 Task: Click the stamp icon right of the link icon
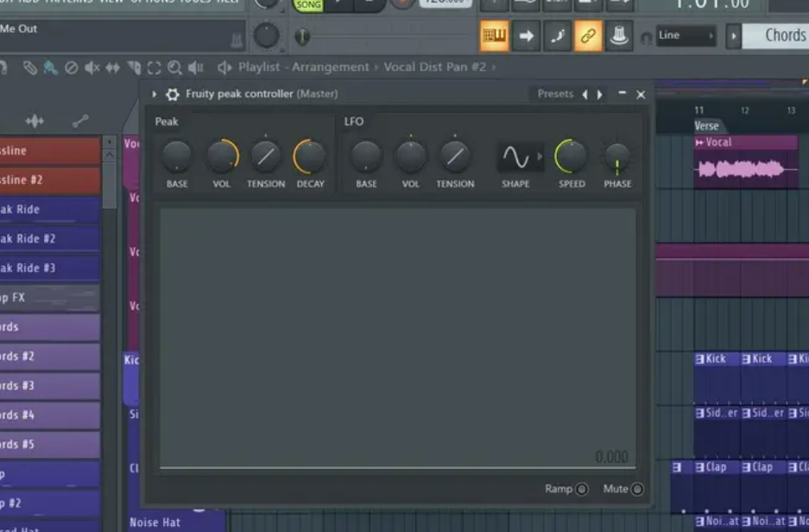(x=618, y=35)
